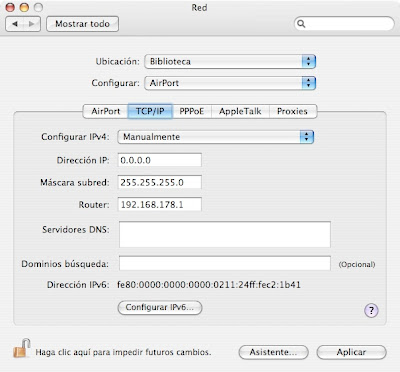Click the Mostrar todo button
Viewport: 400px width, 372px height.
pyautogui.click(x=82, y=24)
